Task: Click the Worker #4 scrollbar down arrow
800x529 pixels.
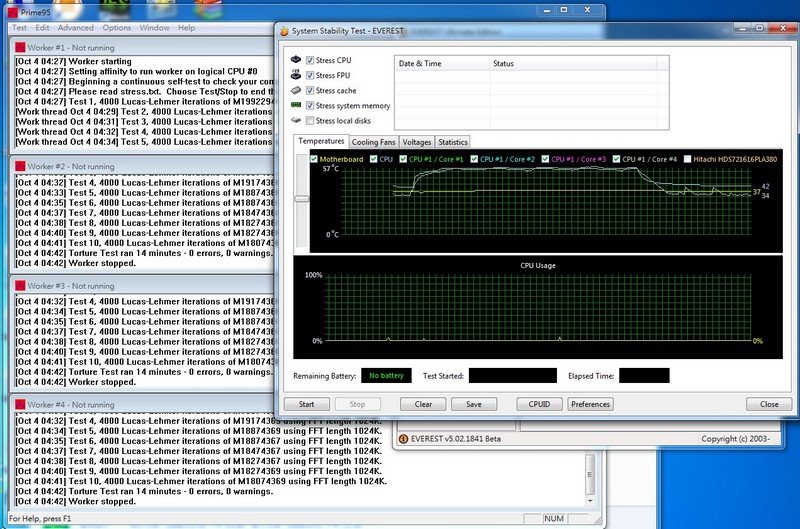Action: 590,501
